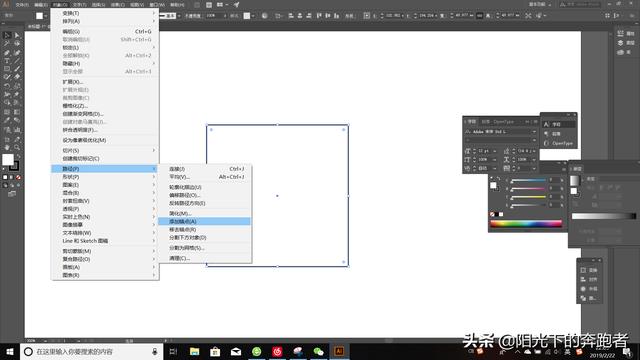The image size is (640, 360).
Task: Open the Windows Start menu
Action: tap(10, 351)
